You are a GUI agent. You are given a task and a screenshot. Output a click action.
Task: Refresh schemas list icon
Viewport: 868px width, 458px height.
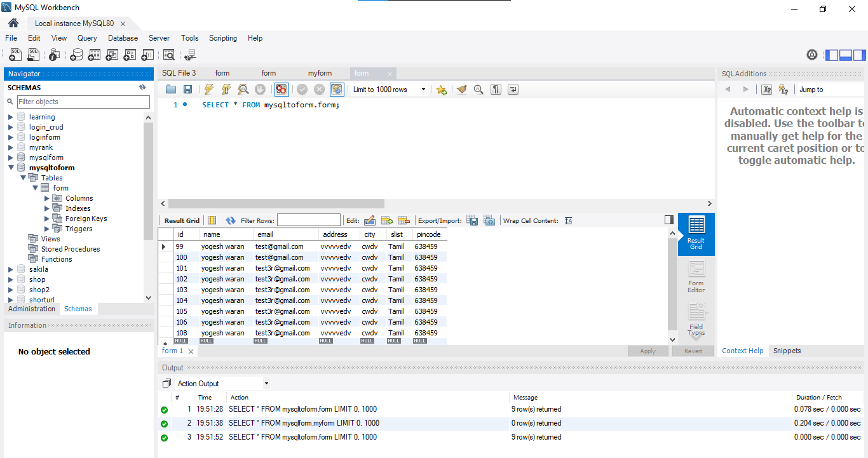(x=142, y=87)
